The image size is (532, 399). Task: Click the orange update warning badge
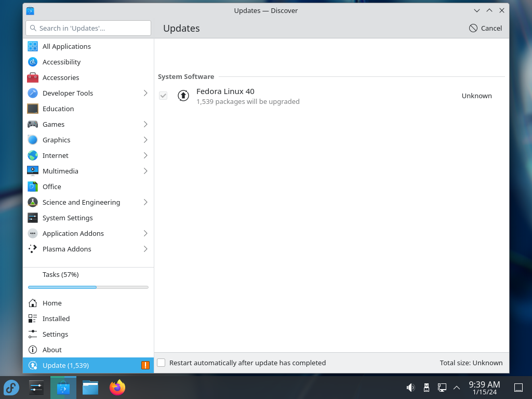point(145,365)
